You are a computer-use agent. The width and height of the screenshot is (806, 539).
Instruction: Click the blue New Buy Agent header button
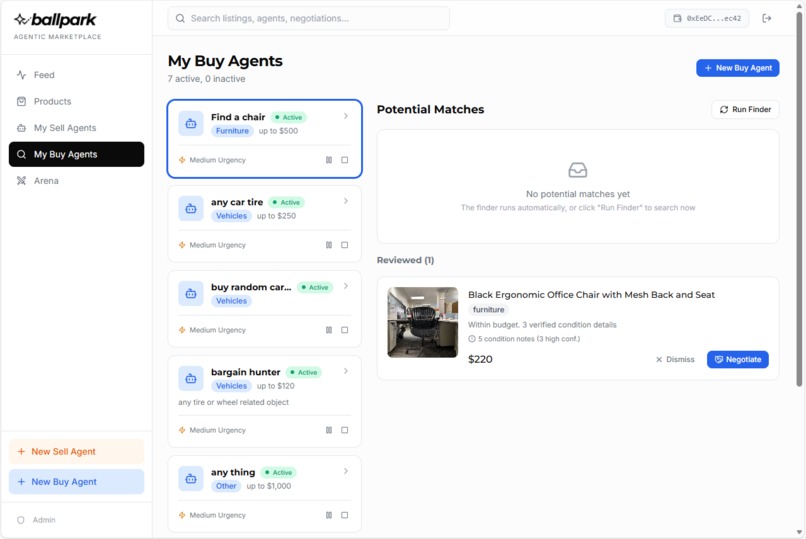(738, 68)
